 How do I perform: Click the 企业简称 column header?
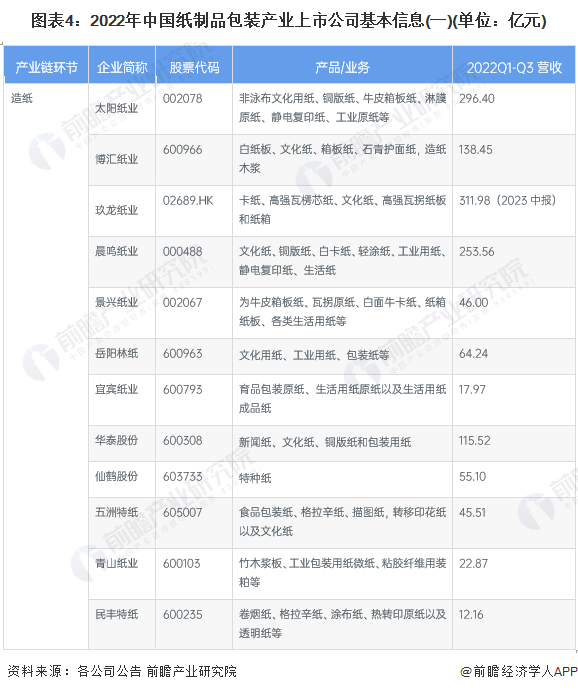[122, 67]
